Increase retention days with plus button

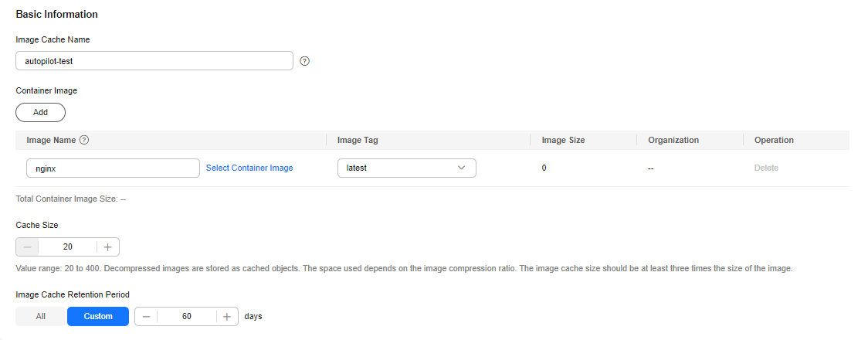coord(227,317)
